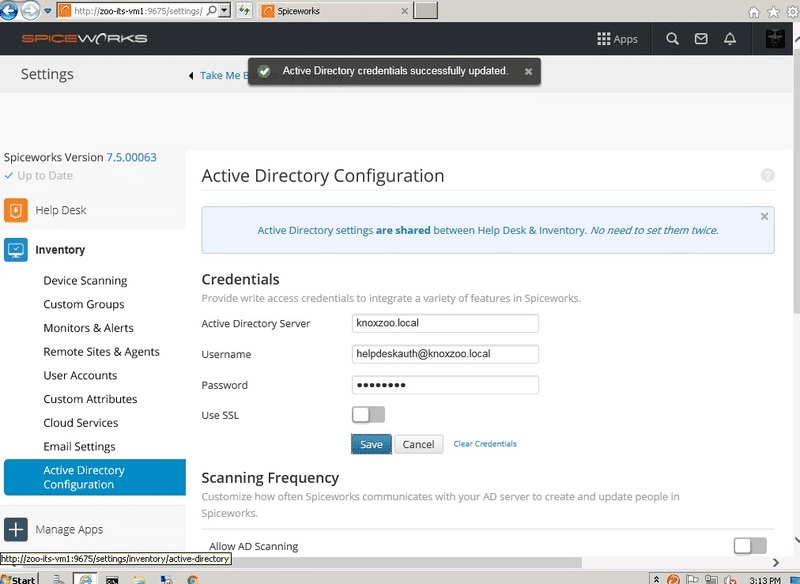Click the vertical scrollbar down arrow
The height and width of the screenshot is (584, 800).
[x=796, y=539]
